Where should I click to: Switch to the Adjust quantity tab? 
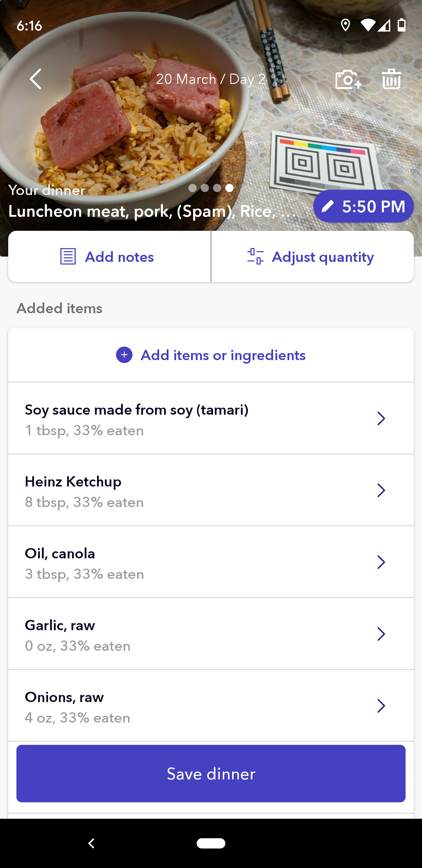click(x=312, y=257)
